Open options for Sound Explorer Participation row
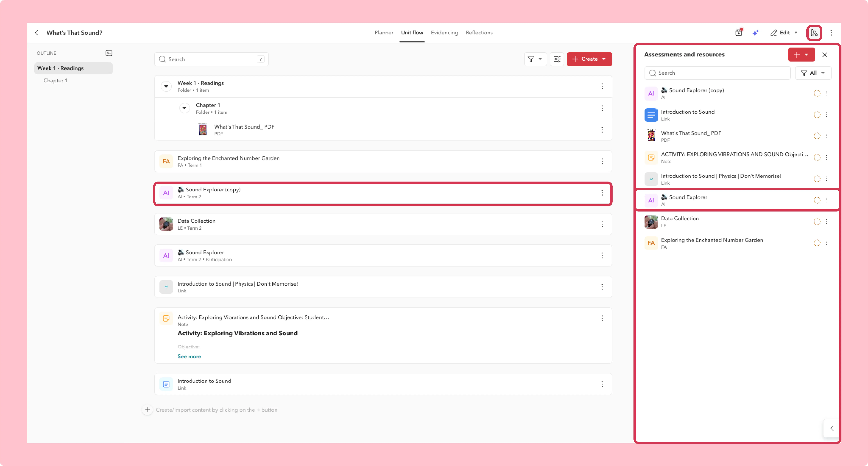 point(602,256)
